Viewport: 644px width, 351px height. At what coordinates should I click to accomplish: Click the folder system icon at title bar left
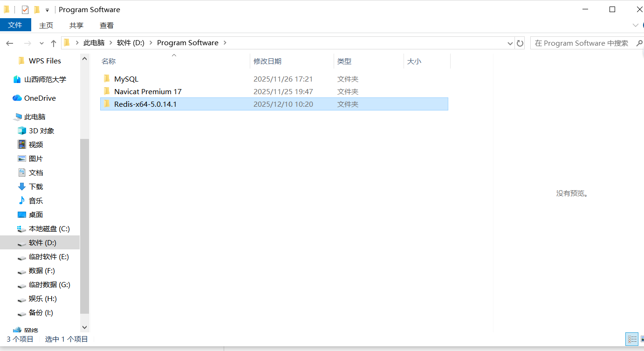(x=7, y=9)
